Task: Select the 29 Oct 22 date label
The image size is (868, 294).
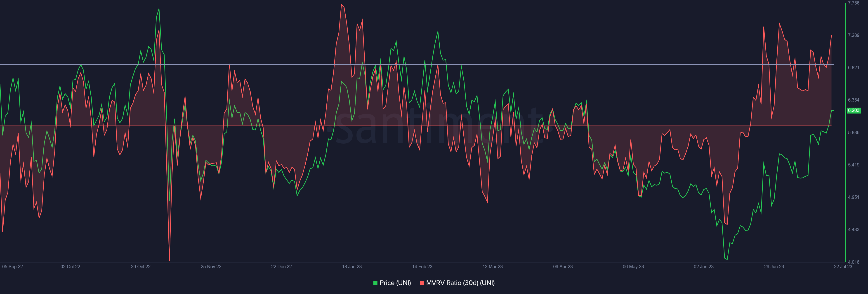Action: click(x=141, y=267)
